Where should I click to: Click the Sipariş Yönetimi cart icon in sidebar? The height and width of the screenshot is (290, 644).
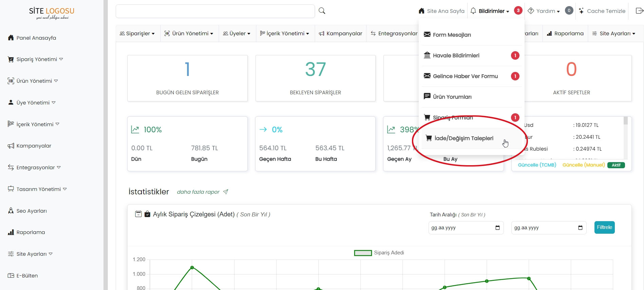(x=11, y=59)
